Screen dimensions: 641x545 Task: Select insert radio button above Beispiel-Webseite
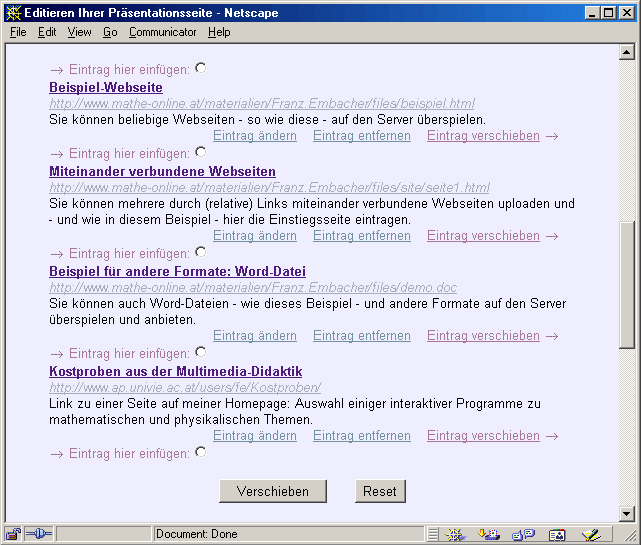[x=201, y=68]
